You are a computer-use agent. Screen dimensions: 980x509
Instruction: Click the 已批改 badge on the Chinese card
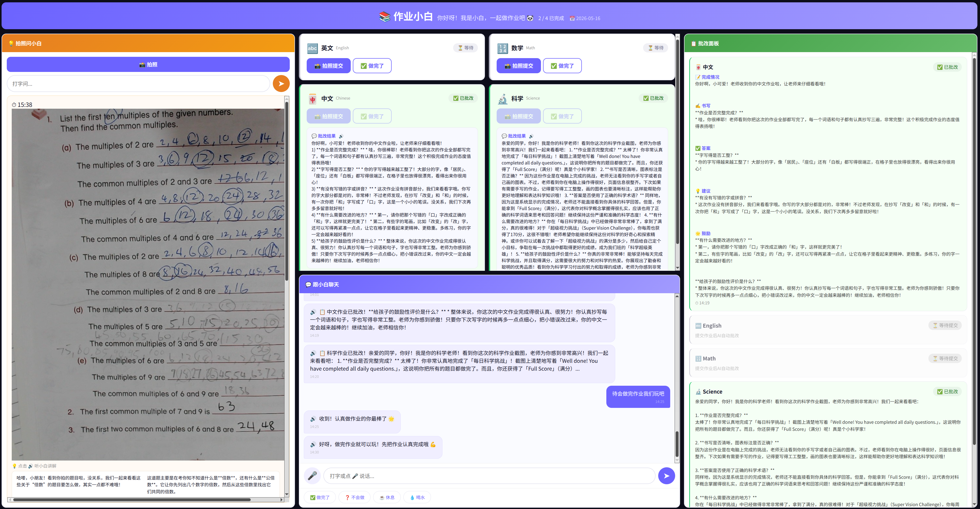pos(463,98)
